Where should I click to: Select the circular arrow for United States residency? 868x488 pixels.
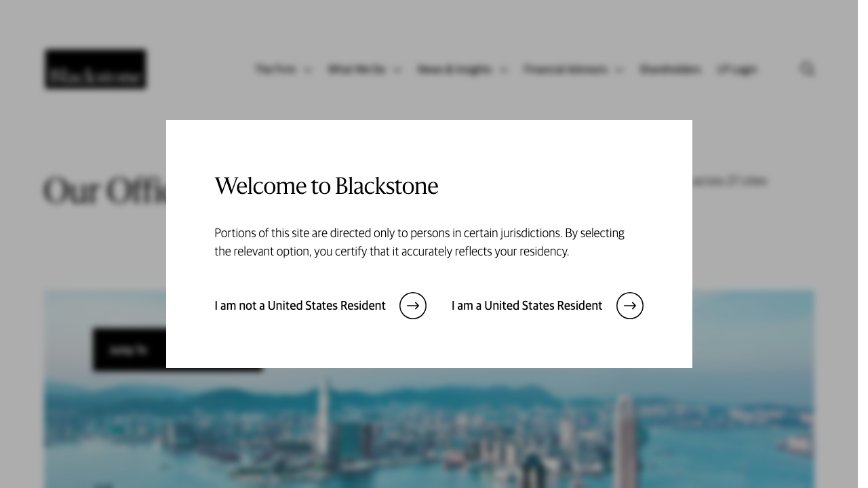pos(629,306)
